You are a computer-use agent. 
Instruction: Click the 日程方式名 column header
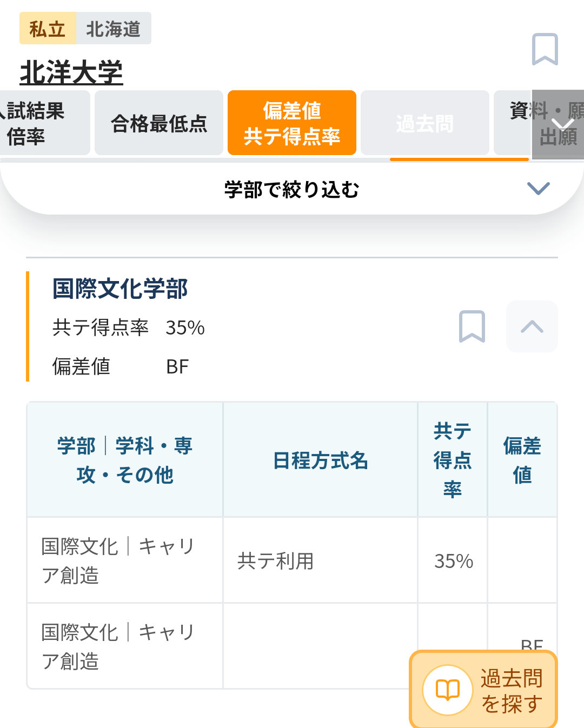[x=320, y=460]
